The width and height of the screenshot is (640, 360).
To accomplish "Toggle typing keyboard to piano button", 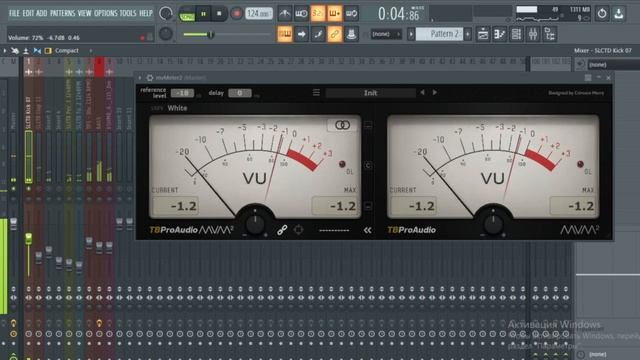I will pyautogui.click(x=285, y=34).
